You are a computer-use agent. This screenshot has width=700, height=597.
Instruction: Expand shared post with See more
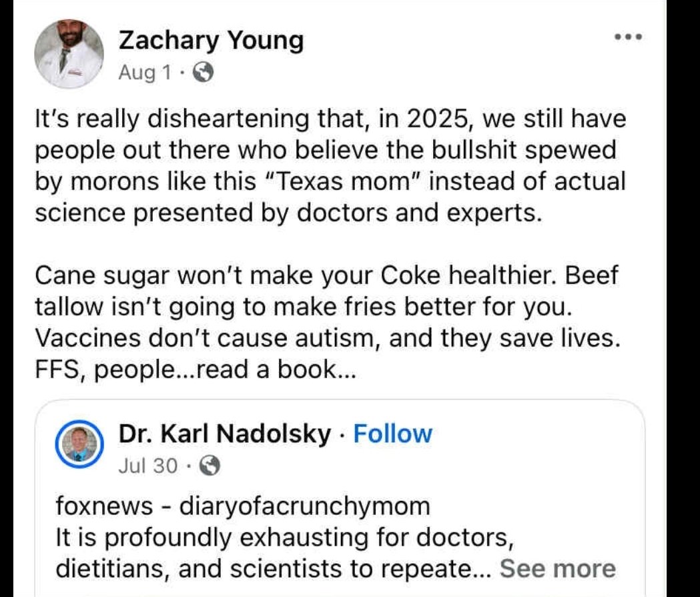pos(557,568)
